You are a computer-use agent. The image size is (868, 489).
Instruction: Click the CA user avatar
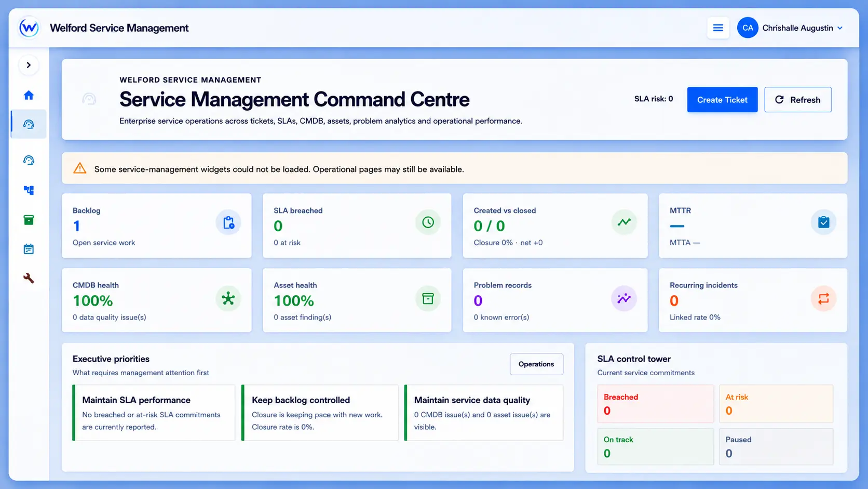click(748, 28)
